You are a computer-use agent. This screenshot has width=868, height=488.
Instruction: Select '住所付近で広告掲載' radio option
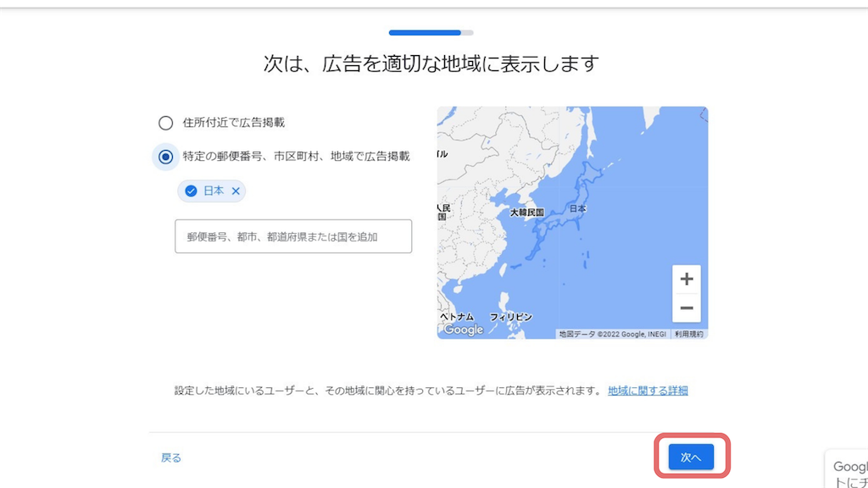[165, 123]
